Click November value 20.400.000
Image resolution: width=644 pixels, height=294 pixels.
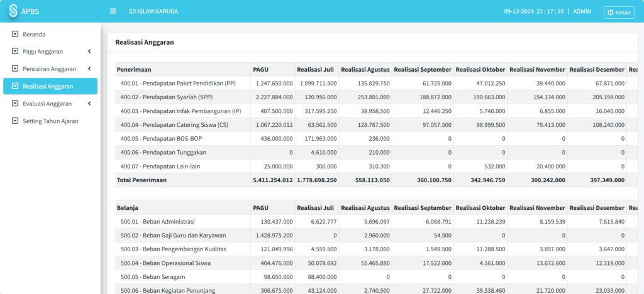coord(550,166)
